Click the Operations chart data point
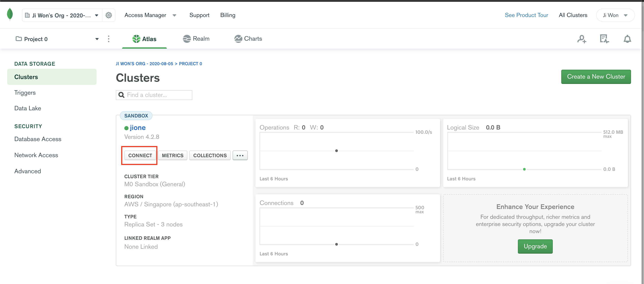 coord(336,151)
